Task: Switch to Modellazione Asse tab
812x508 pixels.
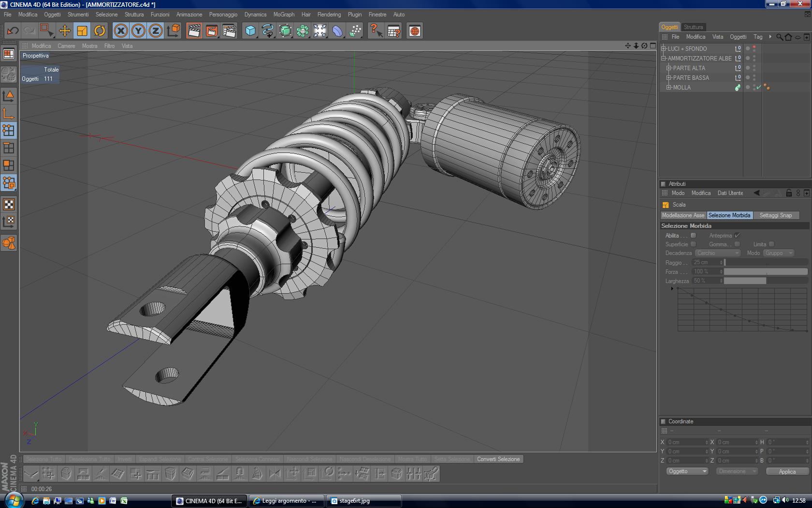Action: point(683,215)
